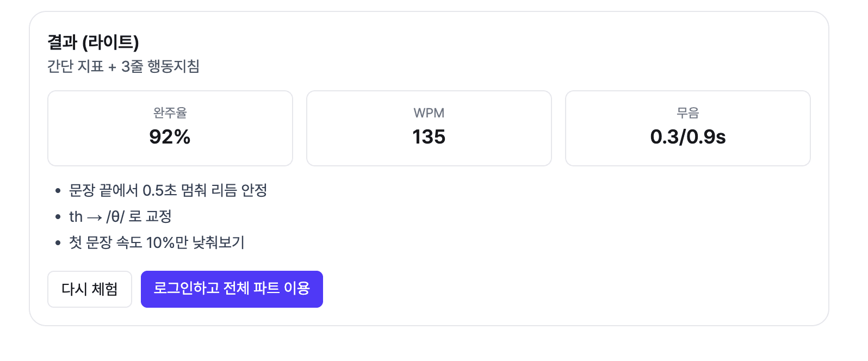Click the 결과 (라이트) heading
868x361 pixels.
(x=94, y=41)
